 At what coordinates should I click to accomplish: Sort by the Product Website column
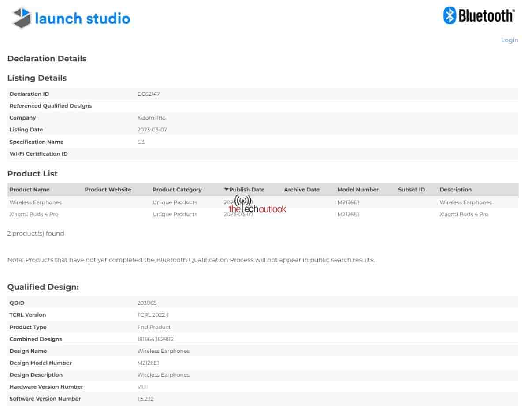point(108,190)
